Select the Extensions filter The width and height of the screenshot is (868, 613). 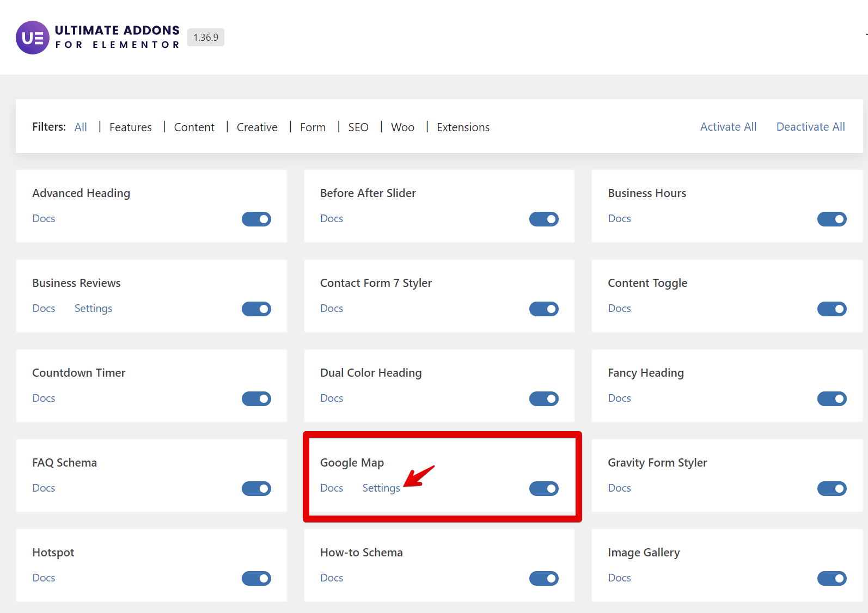[x=463, y=127]
